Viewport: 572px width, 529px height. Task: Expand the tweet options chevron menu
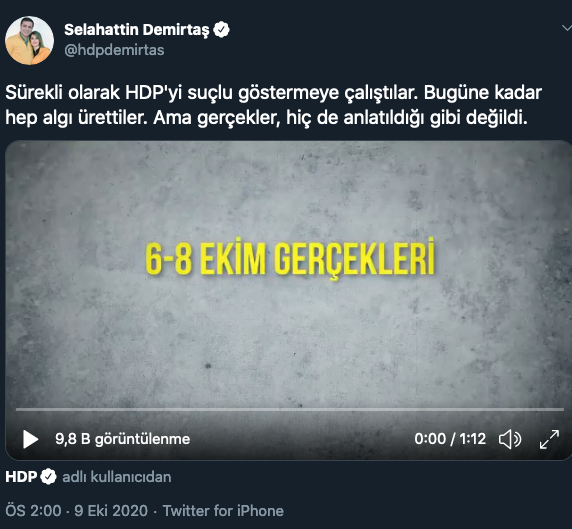point(567,28)
